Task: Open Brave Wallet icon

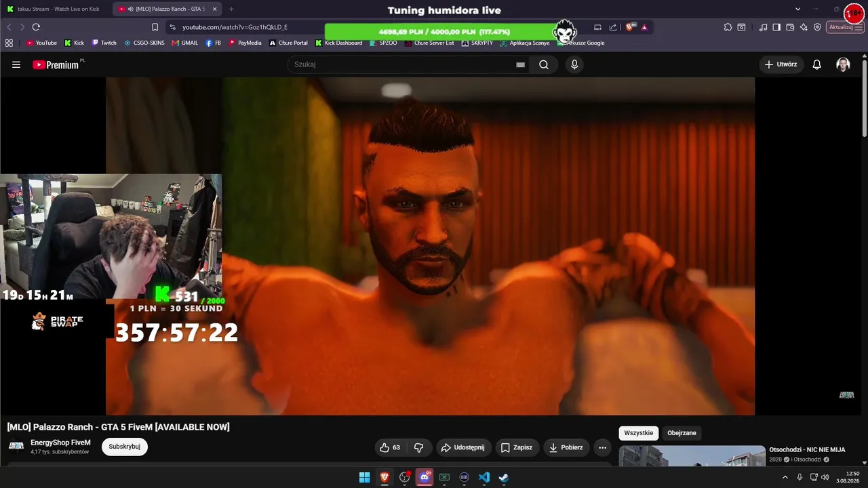Action: pos(790,27)
